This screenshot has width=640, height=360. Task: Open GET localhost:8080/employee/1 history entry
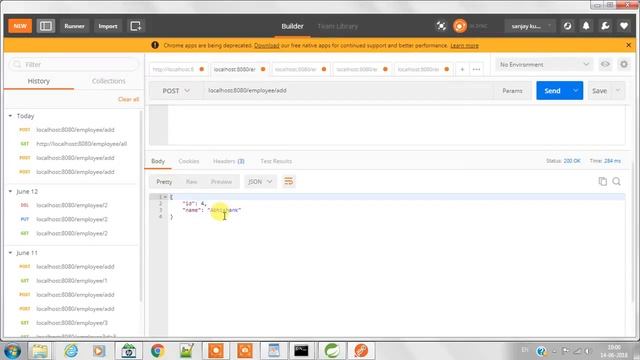[73, 281]
